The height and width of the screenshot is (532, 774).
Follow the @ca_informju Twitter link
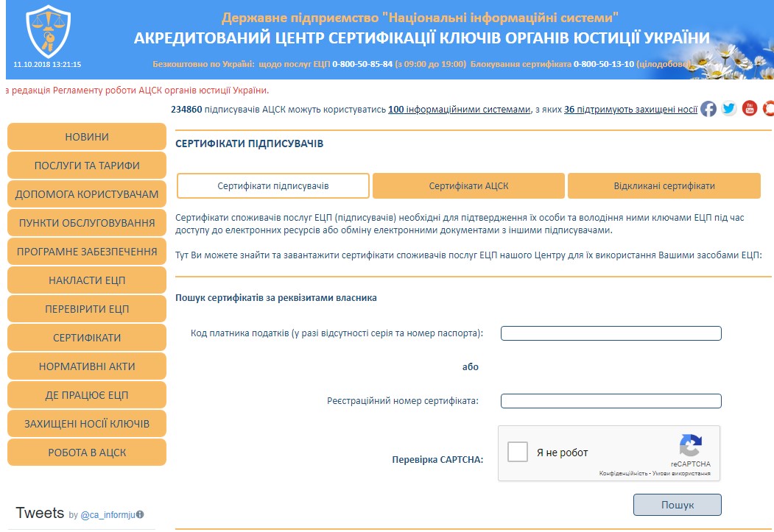click(x=108, y=515)
